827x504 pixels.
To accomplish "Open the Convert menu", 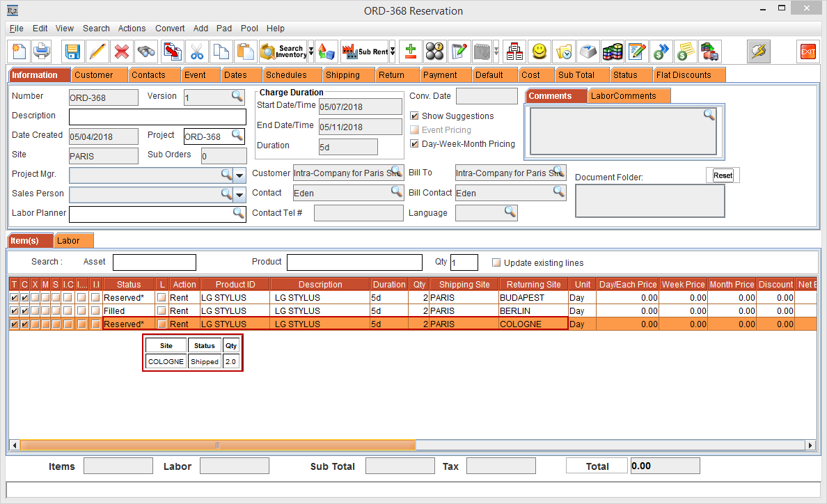I will point(170,29).
